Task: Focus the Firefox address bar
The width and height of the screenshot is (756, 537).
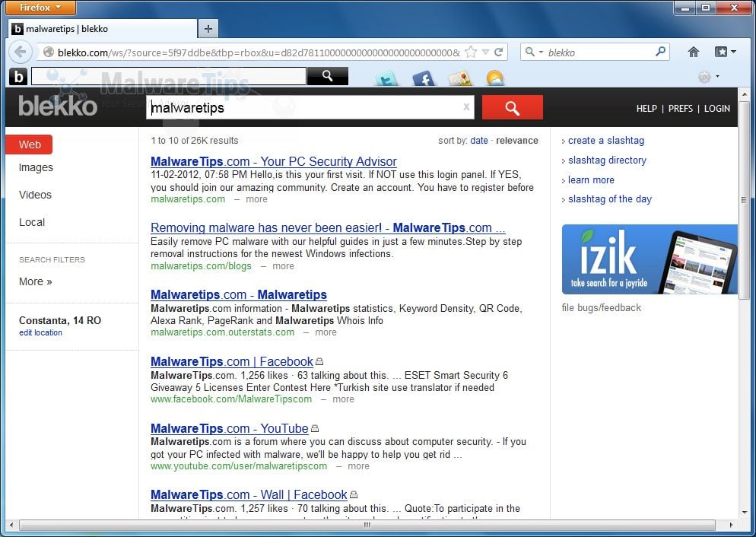Action: point(258,52)
